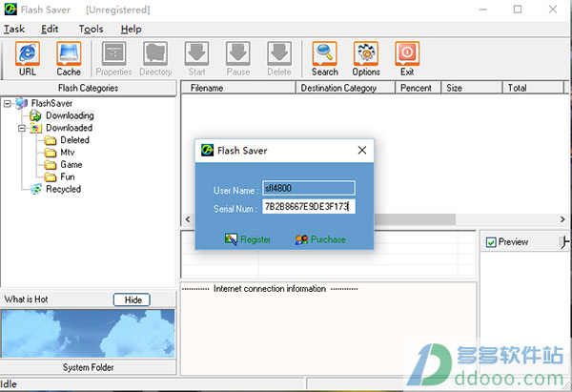Open the Tools menu
This screenshot has width=572, height=392.
pos(91,29)
